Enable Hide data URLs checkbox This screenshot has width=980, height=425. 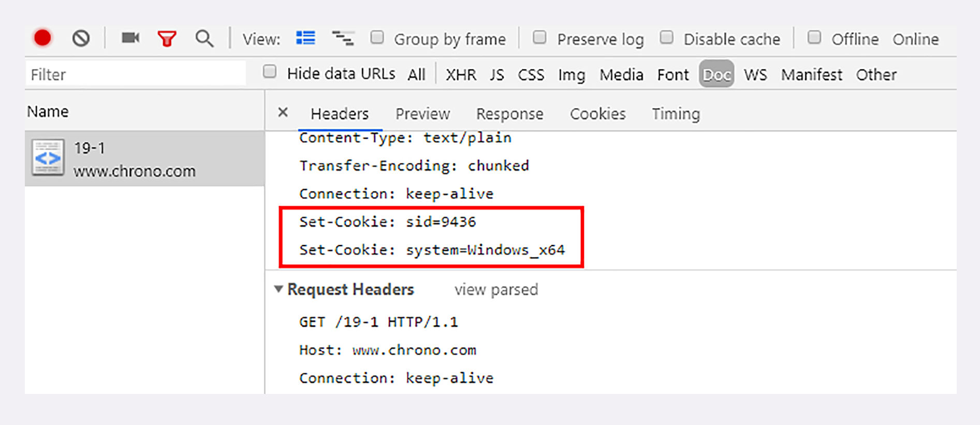(269, 71)
